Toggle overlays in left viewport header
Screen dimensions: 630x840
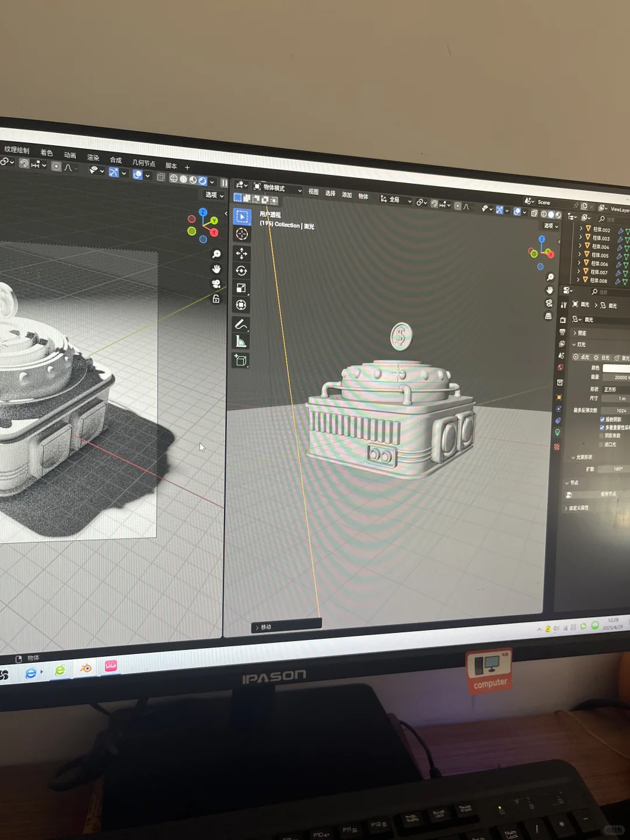pyautogui.click(x=138, y=174)
